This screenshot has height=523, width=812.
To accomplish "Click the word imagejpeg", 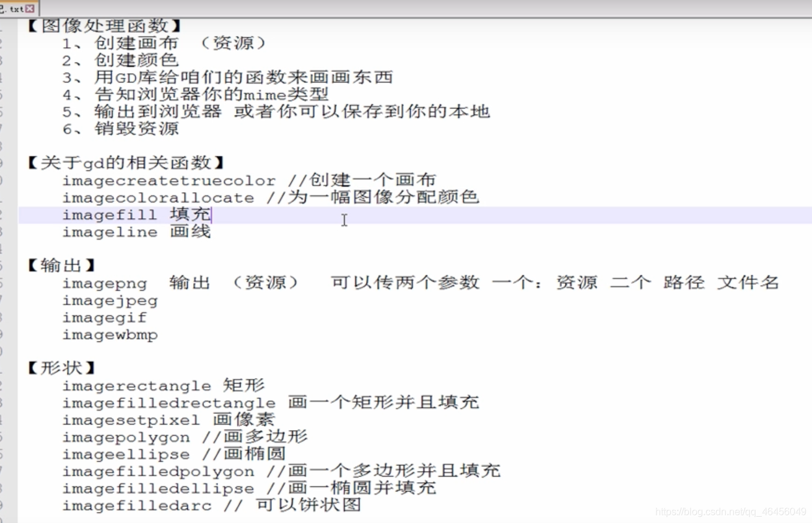I will 110,301.
